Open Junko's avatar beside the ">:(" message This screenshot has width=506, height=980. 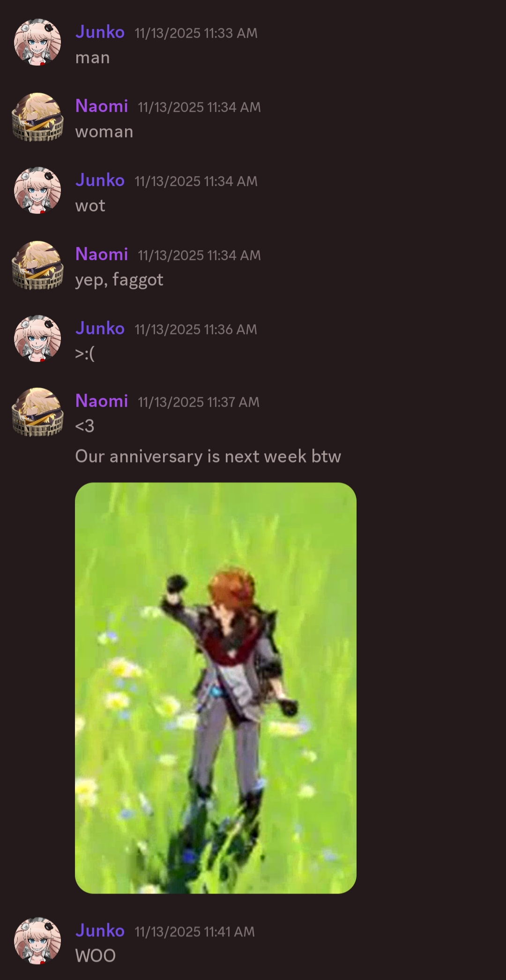[x=37, y=339]
